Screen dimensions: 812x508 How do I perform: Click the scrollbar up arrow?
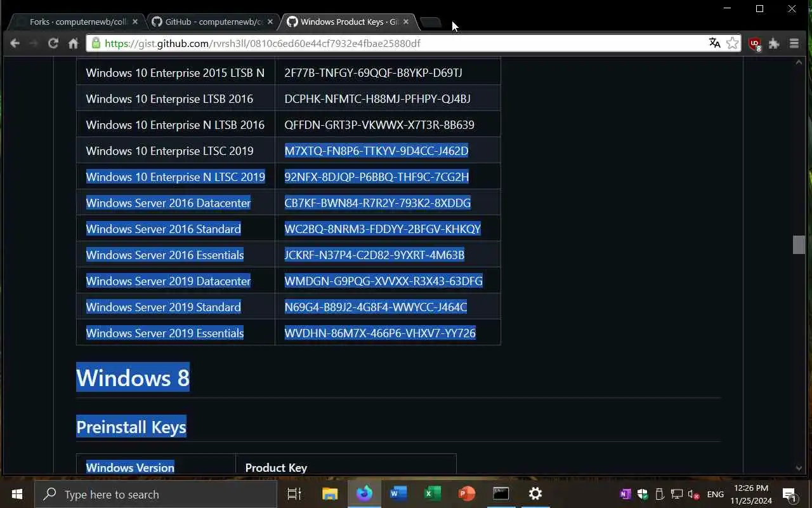click(799, 62)
